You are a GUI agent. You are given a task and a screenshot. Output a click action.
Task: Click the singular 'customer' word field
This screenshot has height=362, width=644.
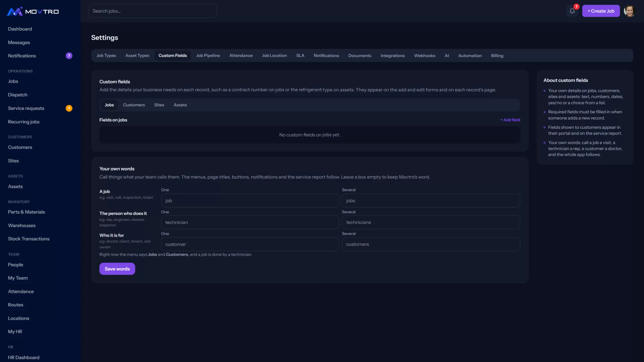tap(250, 244)
